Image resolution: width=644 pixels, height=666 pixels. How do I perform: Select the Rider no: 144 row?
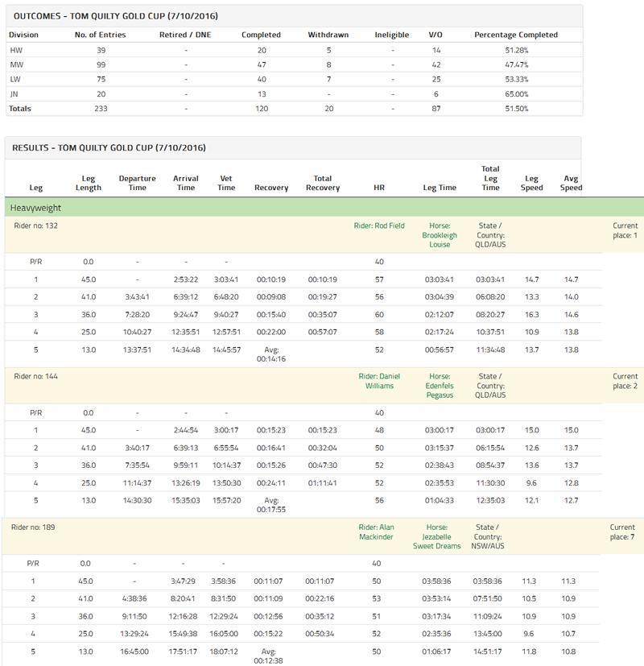(36, 376)
